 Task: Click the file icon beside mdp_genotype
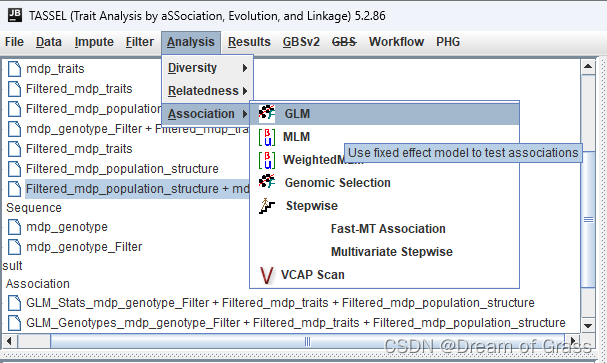click(x=14, y=227)
